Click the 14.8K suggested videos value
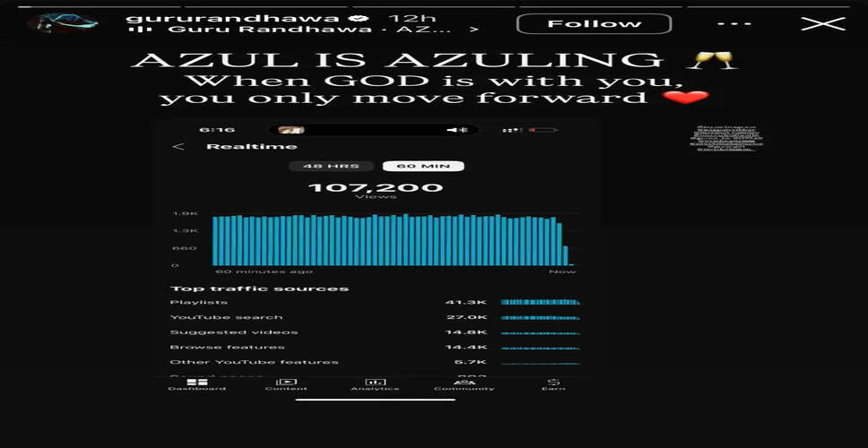The width and height of the screenshot is (868, 448). pyautogui.click(x=466, y=332)
